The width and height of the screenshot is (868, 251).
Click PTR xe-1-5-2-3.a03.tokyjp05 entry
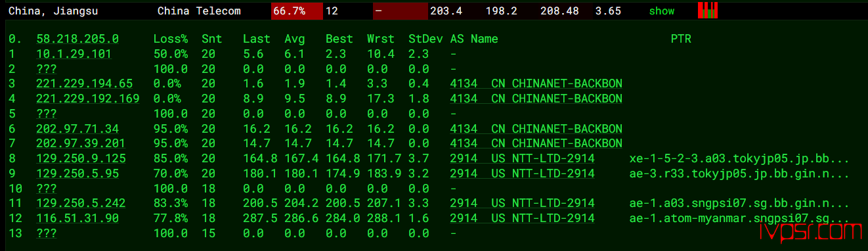739,158
